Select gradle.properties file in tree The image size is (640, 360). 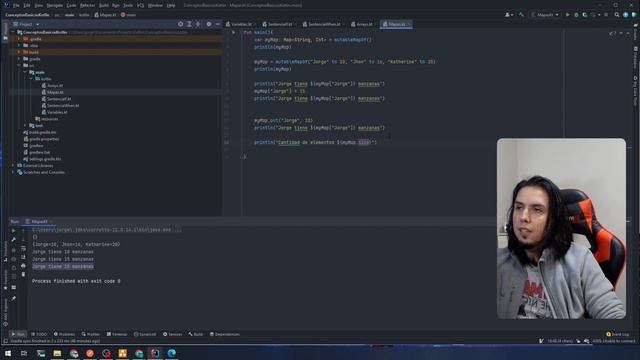point(41,139)
